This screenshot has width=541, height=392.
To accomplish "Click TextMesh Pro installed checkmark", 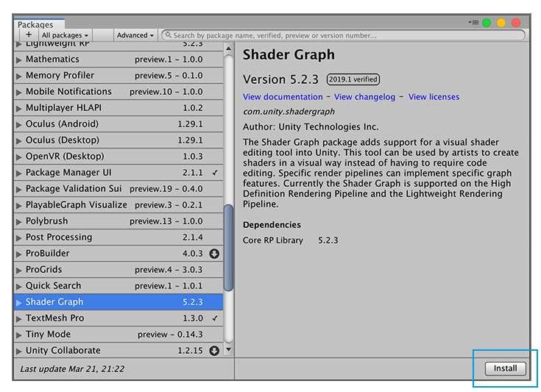I will (x=215, y=318).
